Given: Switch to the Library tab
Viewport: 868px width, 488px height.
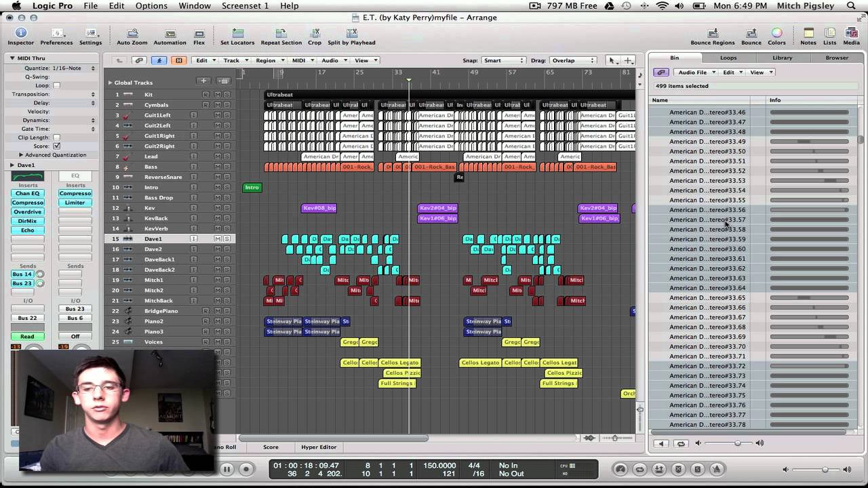Looking at the screenshot, I should (782, 58).
